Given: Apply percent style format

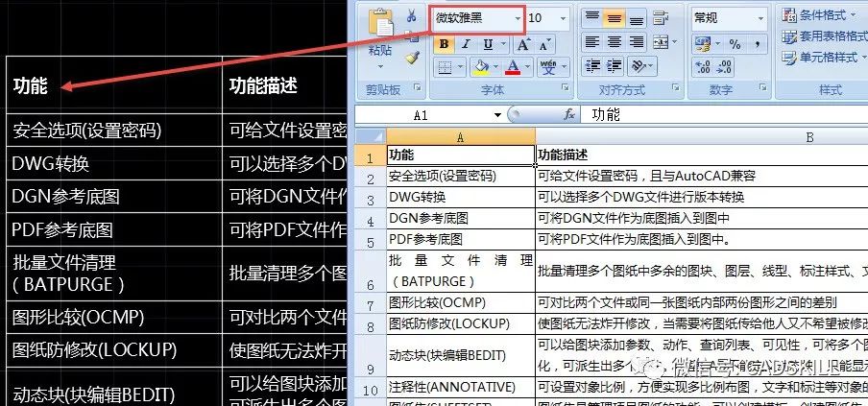Looking at the screenshot, I should coord(735,44).
